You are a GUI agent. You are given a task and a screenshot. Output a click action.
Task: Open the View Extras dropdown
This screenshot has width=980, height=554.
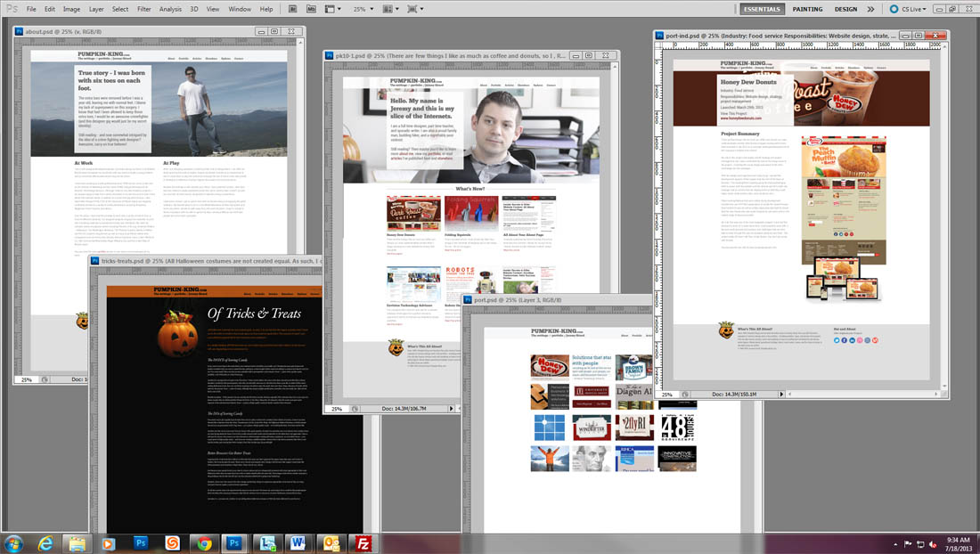coord(332,9)
